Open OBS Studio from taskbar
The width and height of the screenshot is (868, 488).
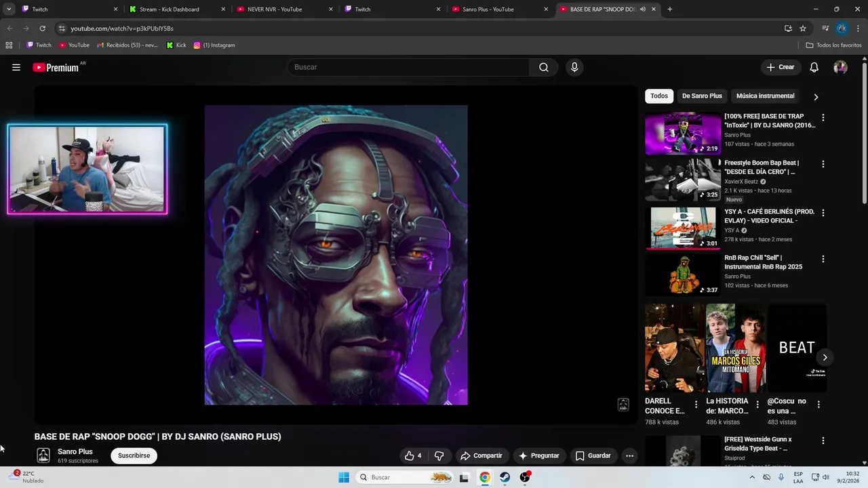tap(525, 477)
